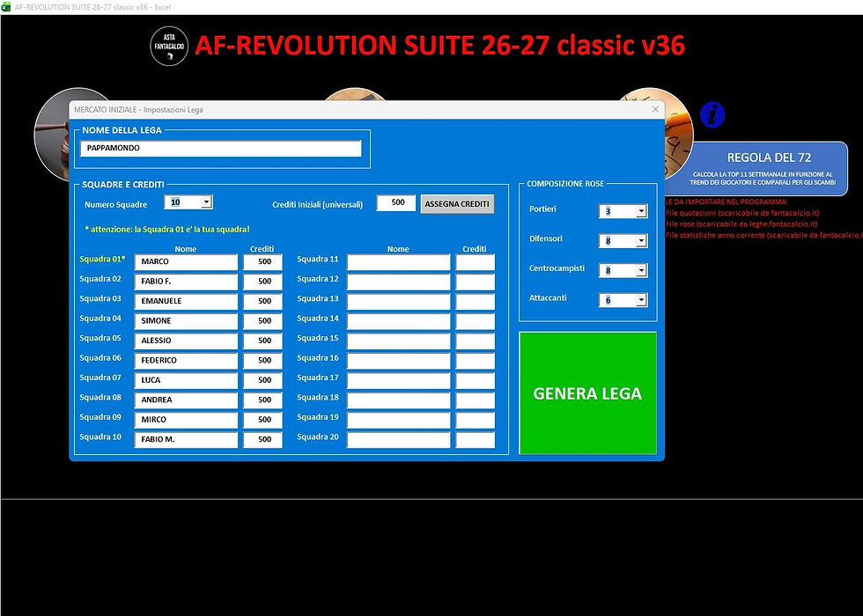Click the 'File rose' red text line
The height and width of the screenshot is (616, 863).
tap(741, 224)
